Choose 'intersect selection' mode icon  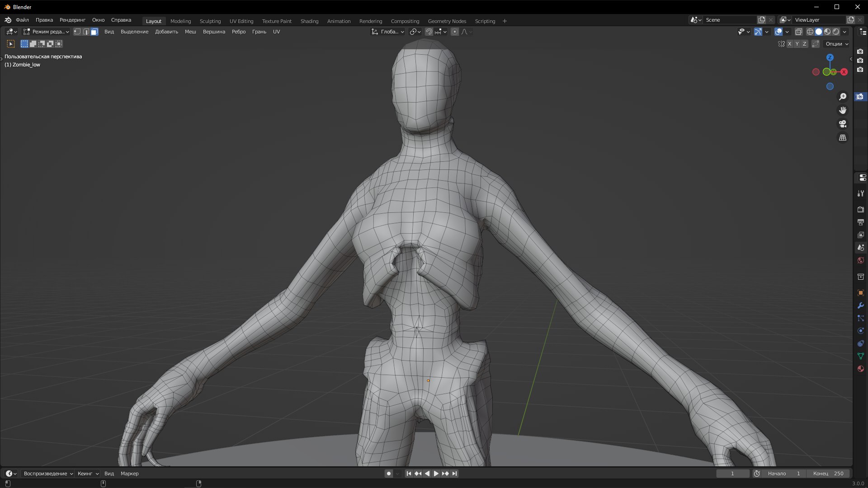point(59,44)
